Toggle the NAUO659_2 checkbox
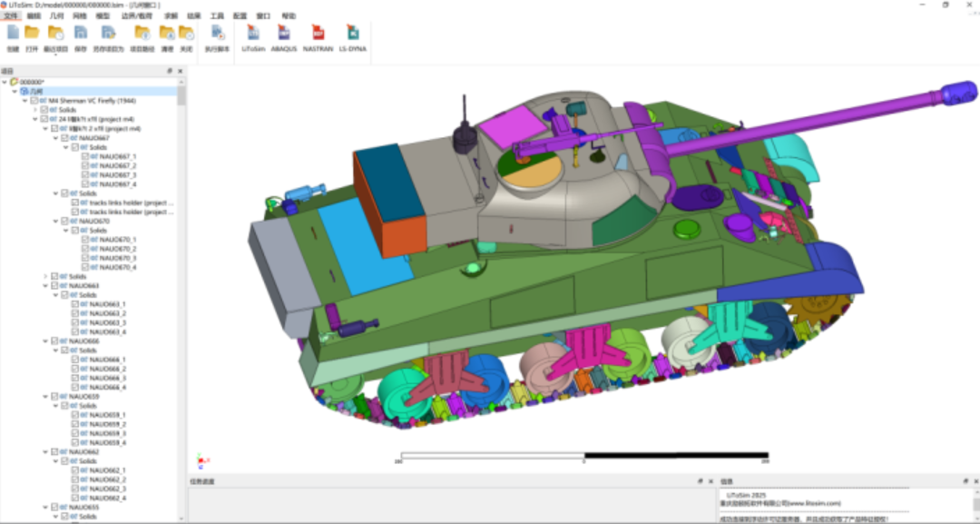This screenshot has height=524, width=980. point(75,424)
